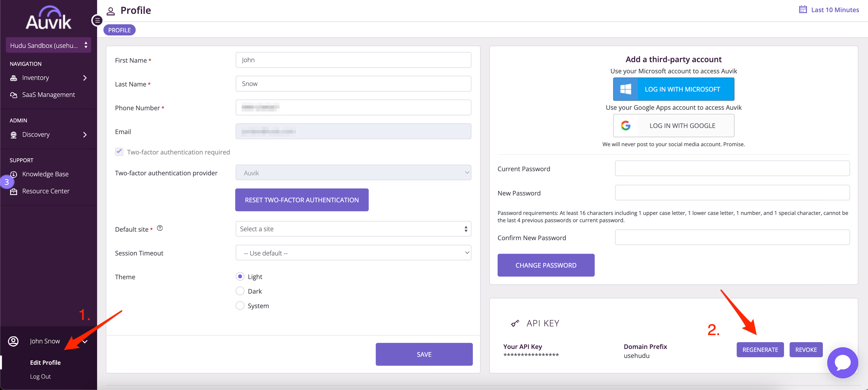Collapse the John Snow user menu chevron

(85, 341)
